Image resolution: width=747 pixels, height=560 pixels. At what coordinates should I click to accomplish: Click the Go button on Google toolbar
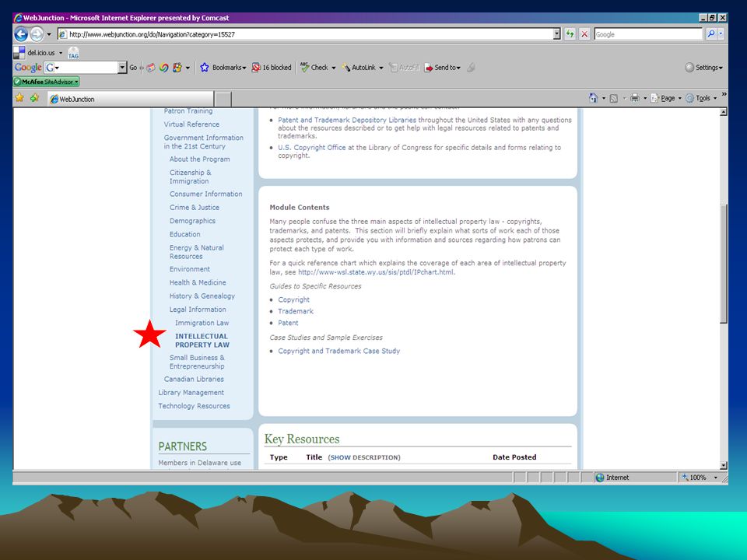click(x=133, y=68)
